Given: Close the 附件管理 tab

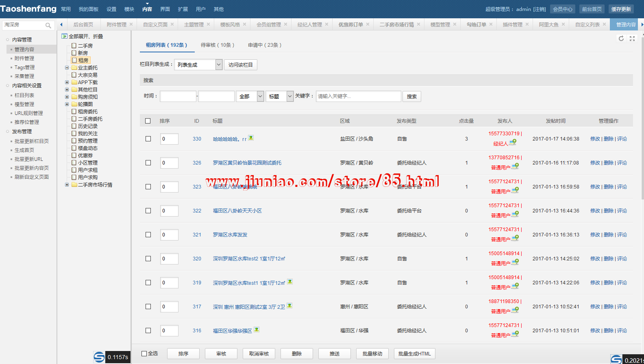Looking at the screenshot, I should point(131,24).
